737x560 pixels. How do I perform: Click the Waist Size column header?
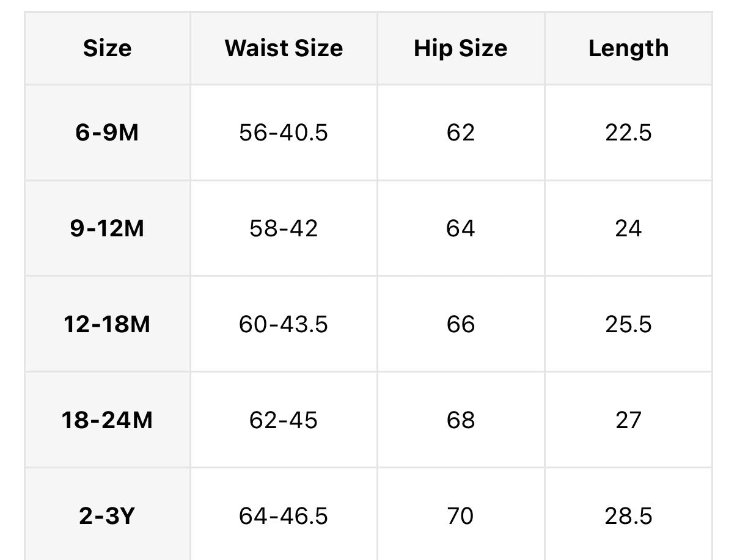click(284, 48)
